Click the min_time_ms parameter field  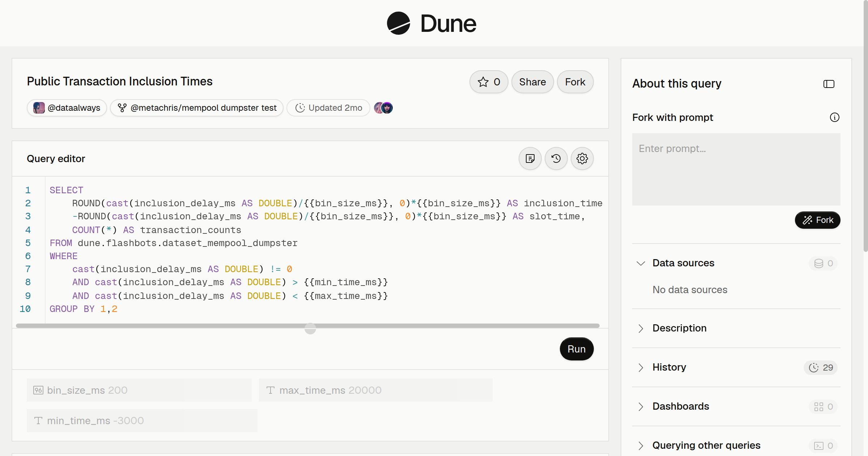[142, 421]
